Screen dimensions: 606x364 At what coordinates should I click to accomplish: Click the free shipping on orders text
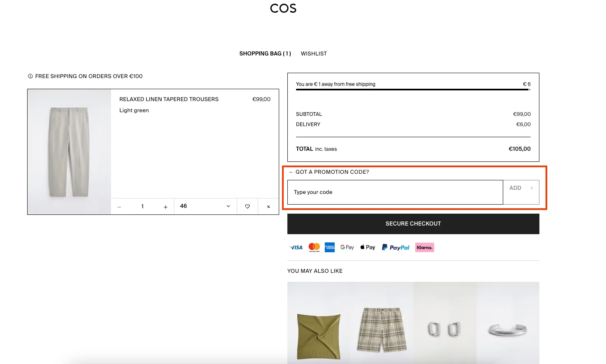[89, 76]
